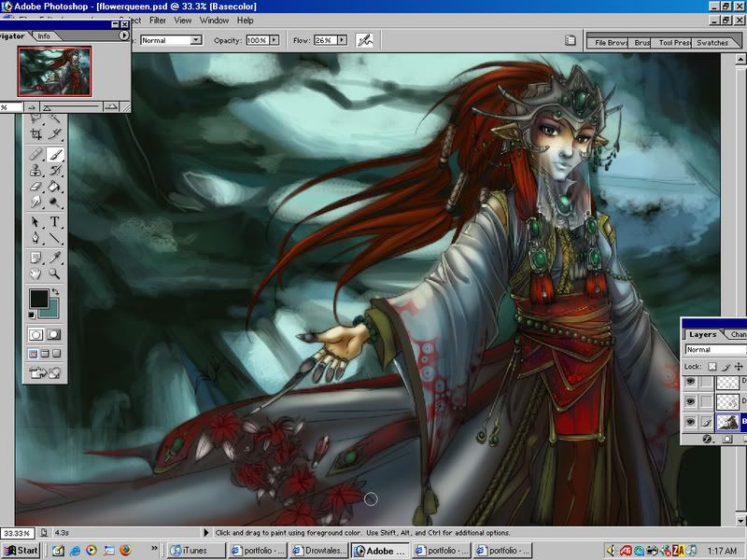
Task: Open the Help menu
Action: [245, 21]
